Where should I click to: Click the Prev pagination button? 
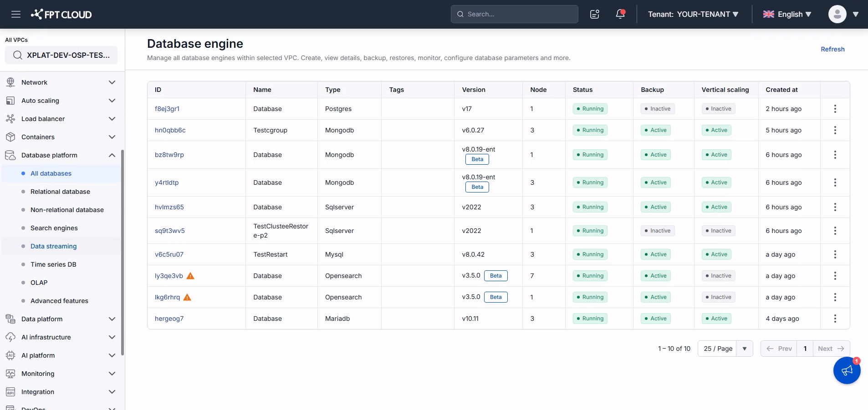779,349
